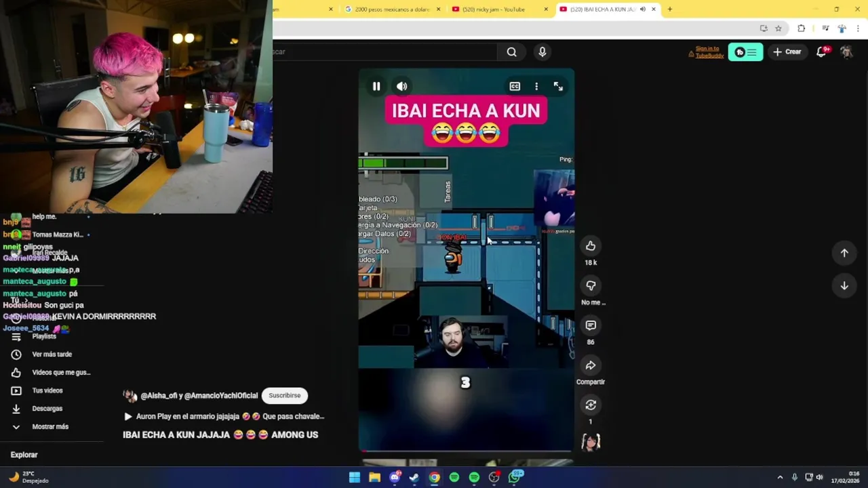Click the taskbar microphone tray icon
This screenshot has height=488, width=868.
click(795, 477)
